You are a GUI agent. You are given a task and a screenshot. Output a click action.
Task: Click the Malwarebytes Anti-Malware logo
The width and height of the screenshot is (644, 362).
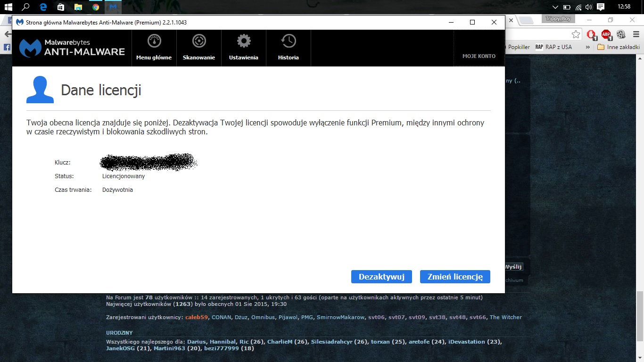coord(72,48)
